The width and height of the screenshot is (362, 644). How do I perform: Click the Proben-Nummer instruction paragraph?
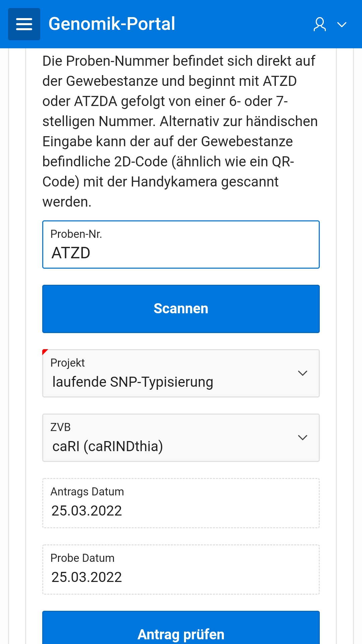(x=180, y=131)
